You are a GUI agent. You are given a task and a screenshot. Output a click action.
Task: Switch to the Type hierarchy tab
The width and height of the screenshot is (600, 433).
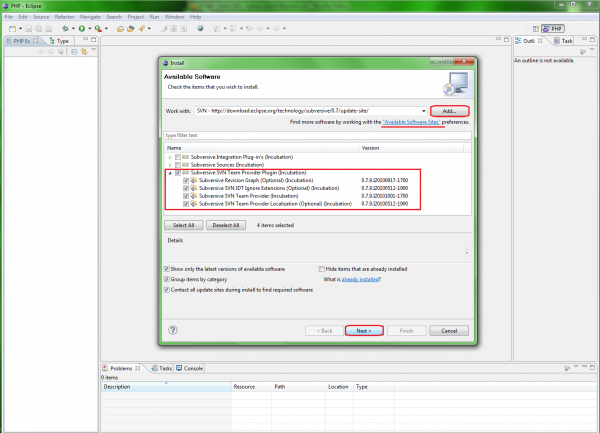coord(59,41)
